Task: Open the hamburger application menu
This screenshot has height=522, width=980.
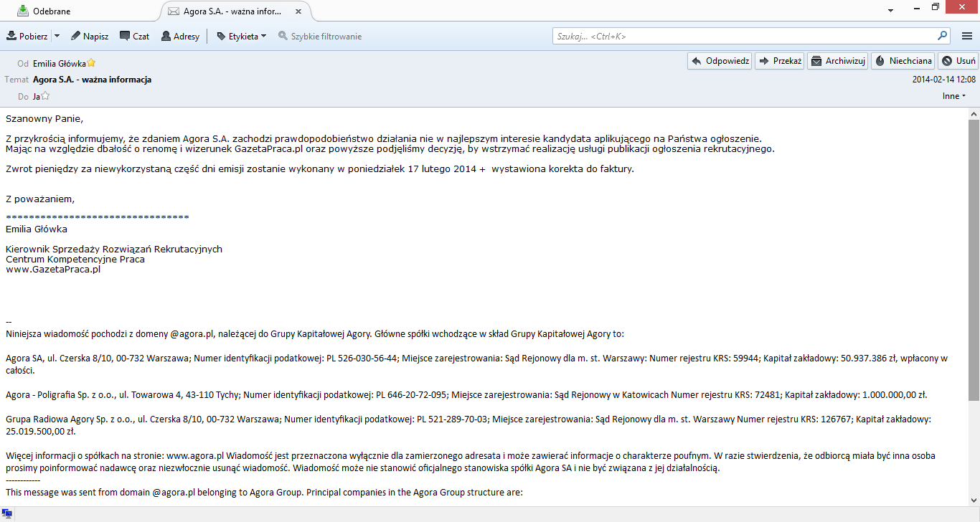Action: pos(966,36)
